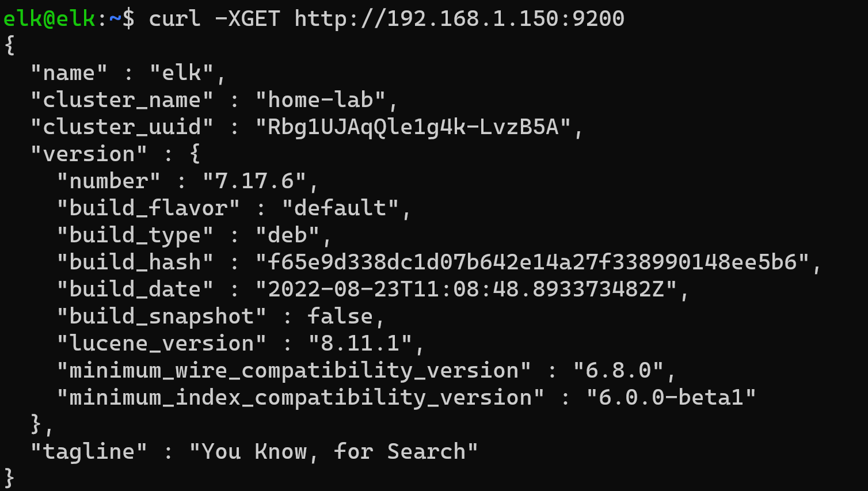Click the build_date timestamp value
The height and width of the screenshot is (491, 868).
coord(466,290)
